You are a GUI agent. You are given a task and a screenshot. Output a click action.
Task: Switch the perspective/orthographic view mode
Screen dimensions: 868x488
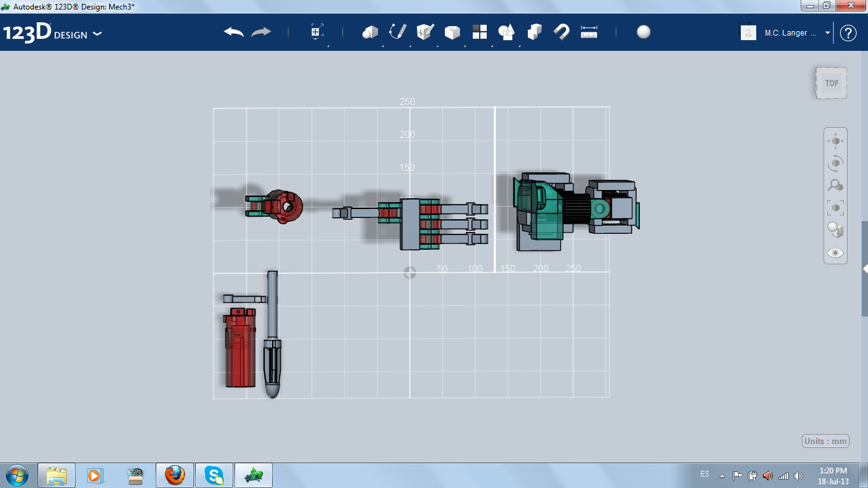pos(836,229)
